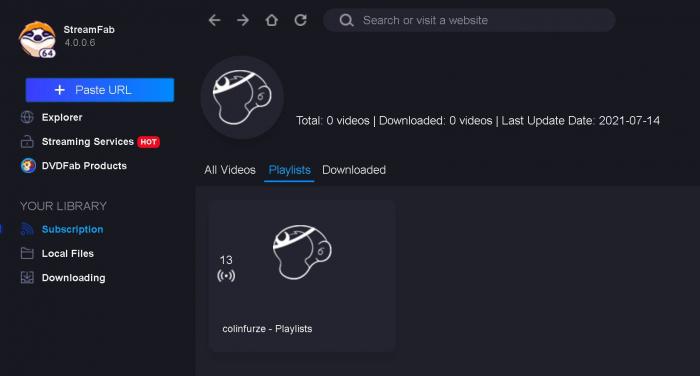Click the red HOT badge
This screenshot has height=376, width=700.
(x=149, y=142)
